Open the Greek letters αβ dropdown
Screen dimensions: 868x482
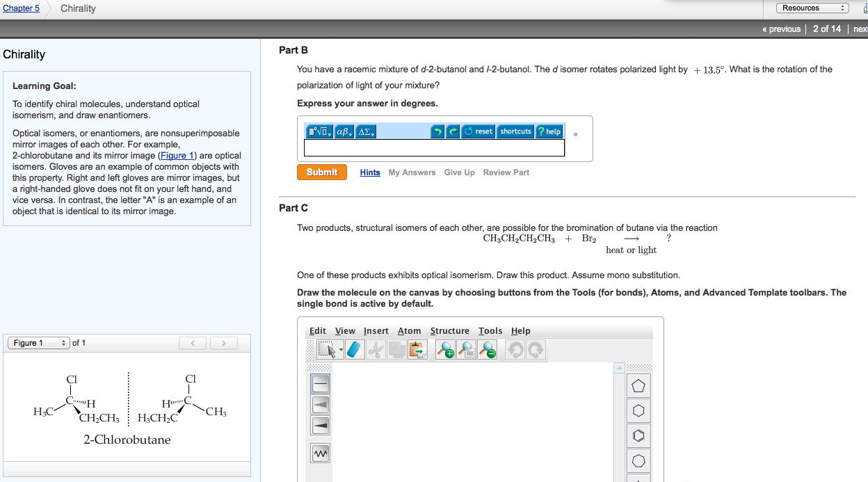[x=344, y=131]
